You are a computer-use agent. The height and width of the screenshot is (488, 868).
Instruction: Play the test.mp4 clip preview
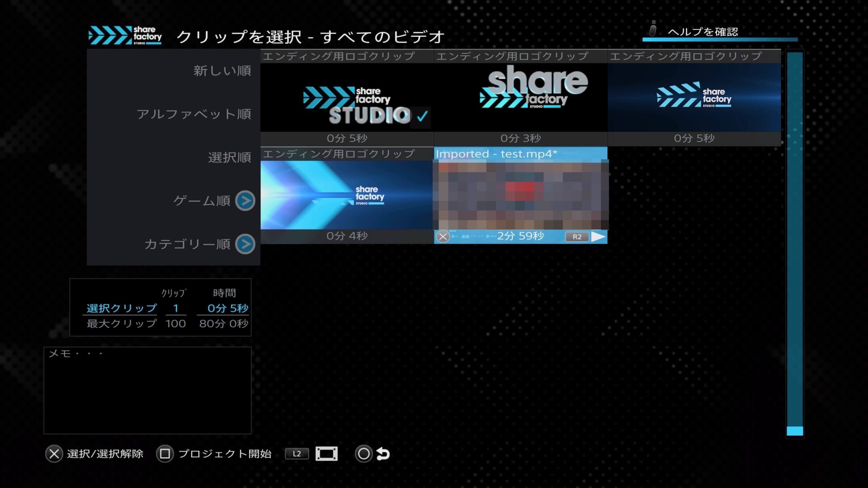(x=598, y=237)
